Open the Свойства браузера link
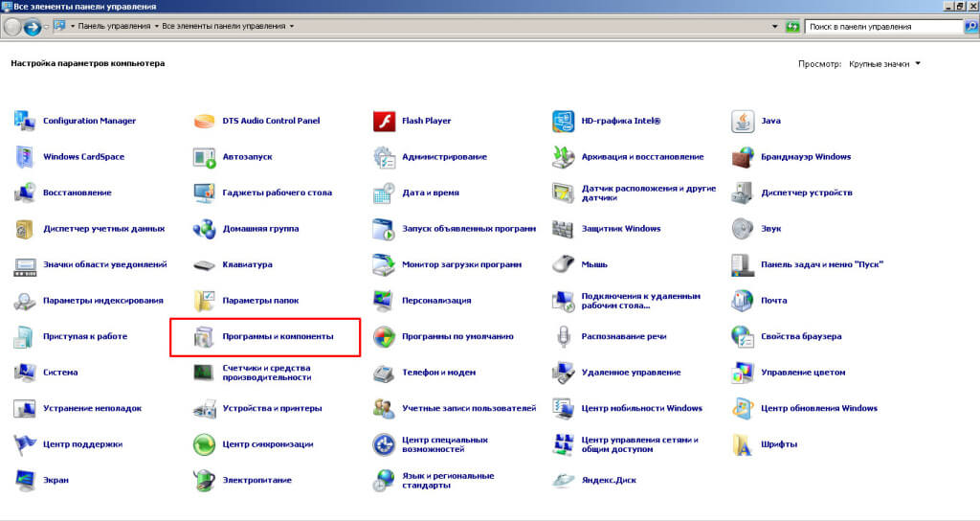 [801, 336]
